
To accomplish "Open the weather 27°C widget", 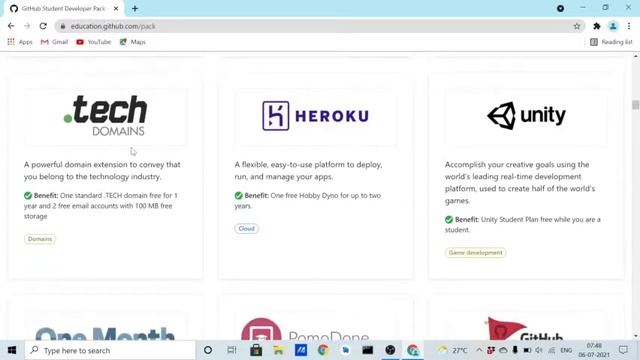I will (453, 350).
